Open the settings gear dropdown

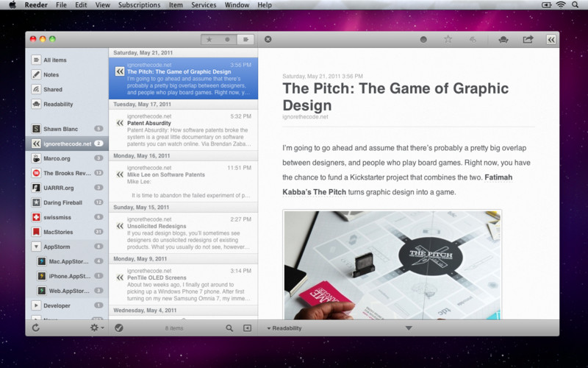(x=96, y=328)
